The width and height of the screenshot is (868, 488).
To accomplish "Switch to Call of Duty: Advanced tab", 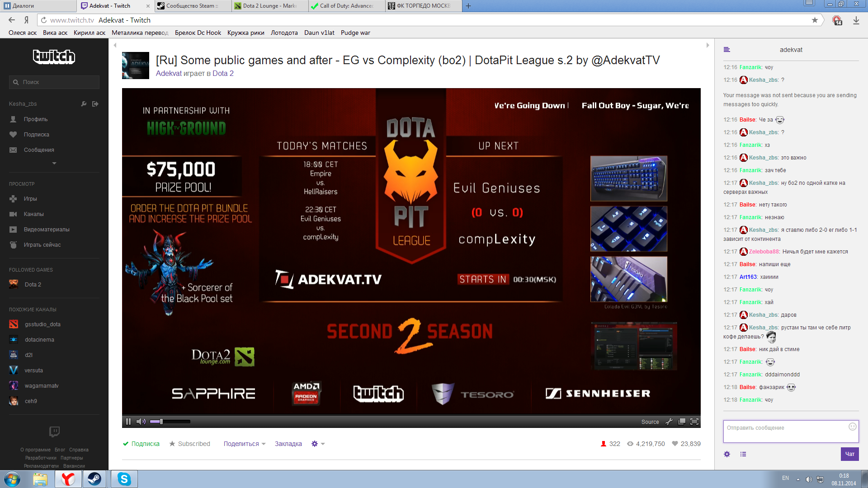I will (346, 6).
